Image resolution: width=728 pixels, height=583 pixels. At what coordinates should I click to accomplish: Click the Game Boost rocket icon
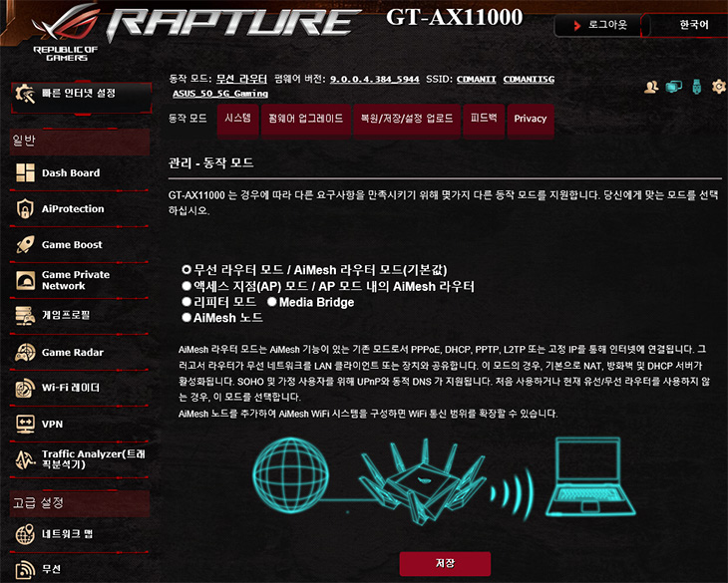point(25,244)
